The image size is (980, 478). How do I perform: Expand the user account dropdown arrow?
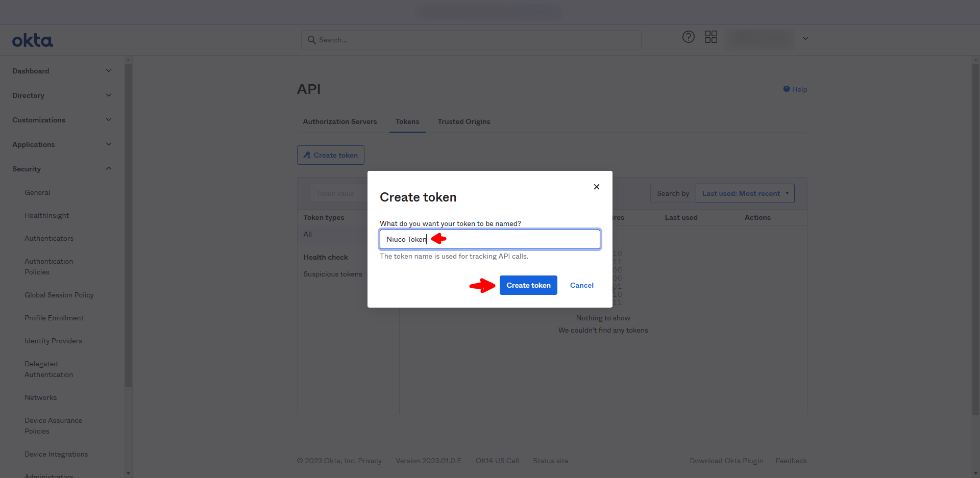(x=805, y=38)
